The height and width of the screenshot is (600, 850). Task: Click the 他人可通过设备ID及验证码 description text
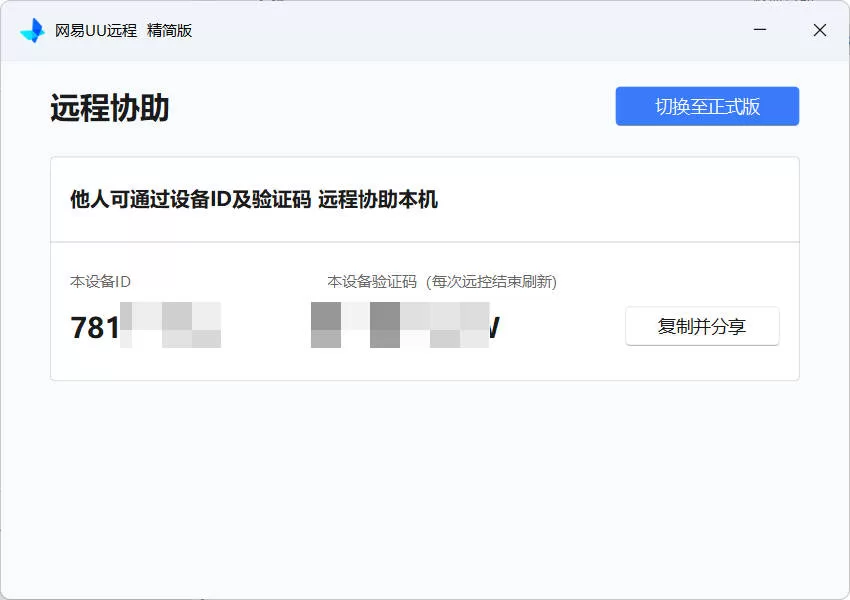[254, 199]
